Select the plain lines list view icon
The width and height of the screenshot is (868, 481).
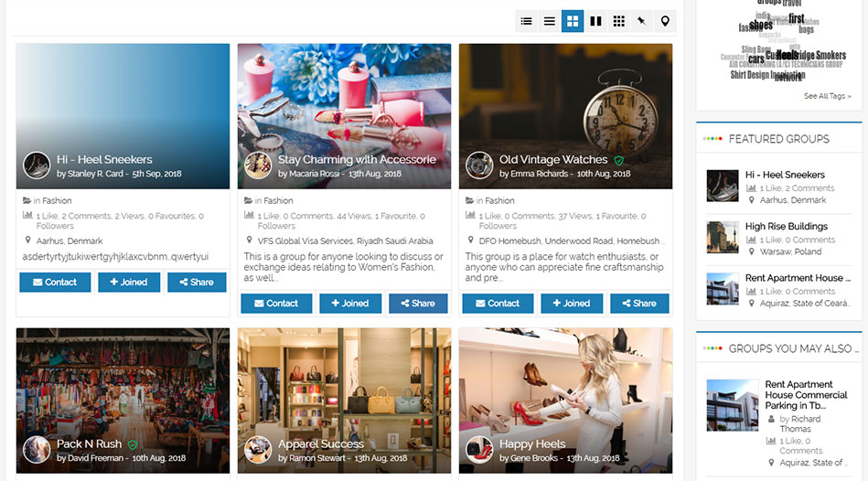(x=550, y=21)
